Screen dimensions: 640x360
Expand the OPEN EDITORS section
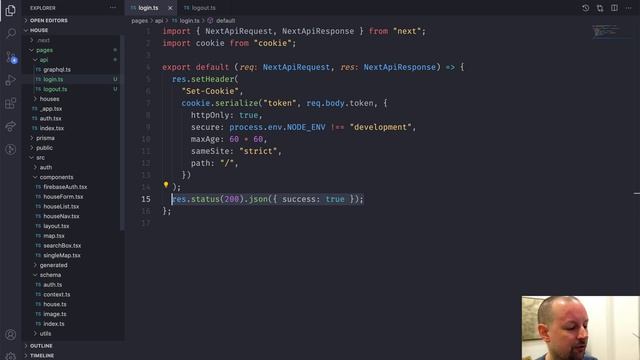tap(49, 20)
